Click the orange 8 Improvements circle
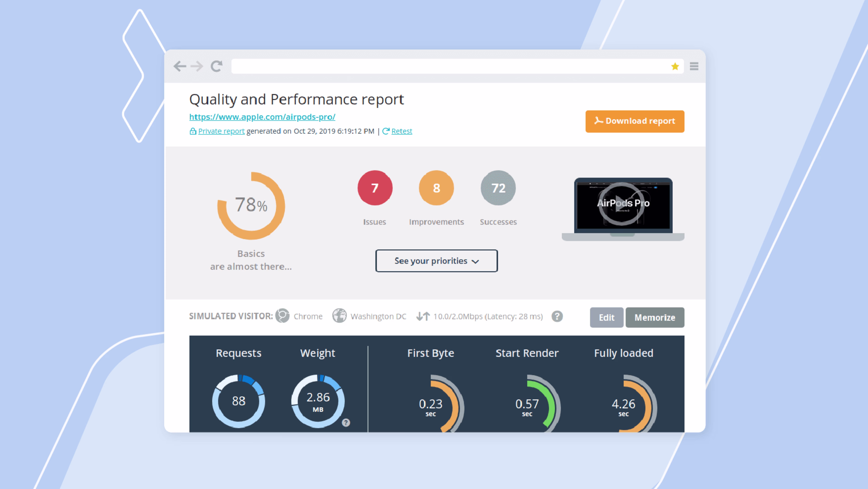Viewport: 868px width, 489px height. [436, 188]
